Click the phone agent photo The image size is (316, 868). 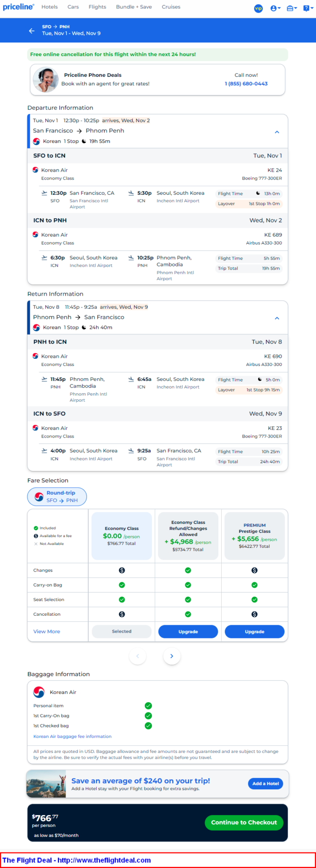[x=46, y=80]
